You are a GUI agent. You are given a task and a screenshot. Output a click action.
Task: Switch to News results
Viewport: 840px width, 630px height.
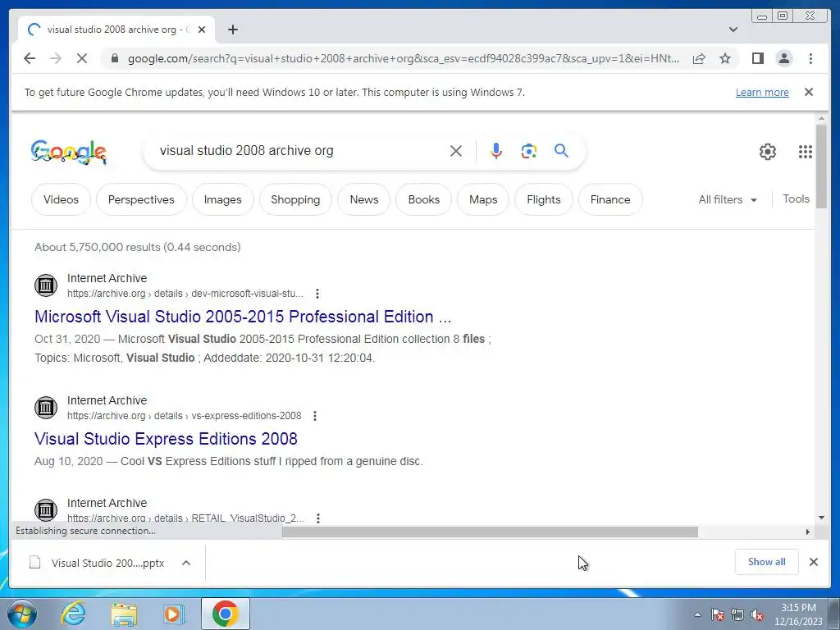364,199
